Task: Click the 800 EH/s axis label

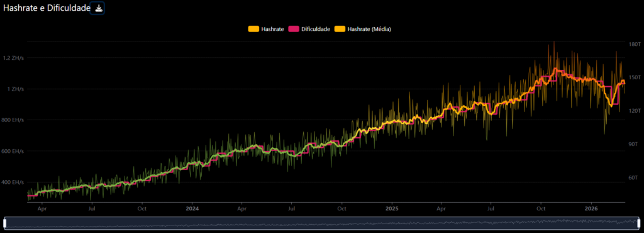Action: (x=13, y=120)
